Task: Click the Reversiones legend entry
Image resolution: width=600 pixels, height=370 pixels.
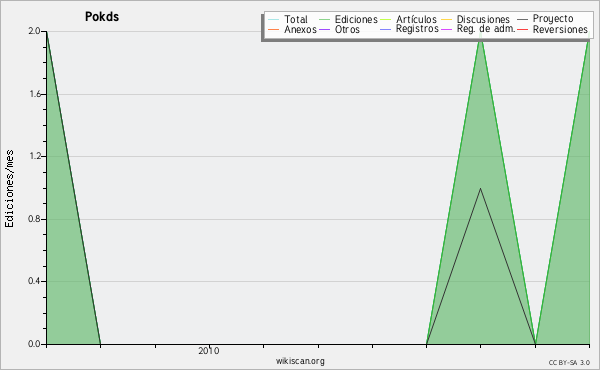Action: coord(553,29)
